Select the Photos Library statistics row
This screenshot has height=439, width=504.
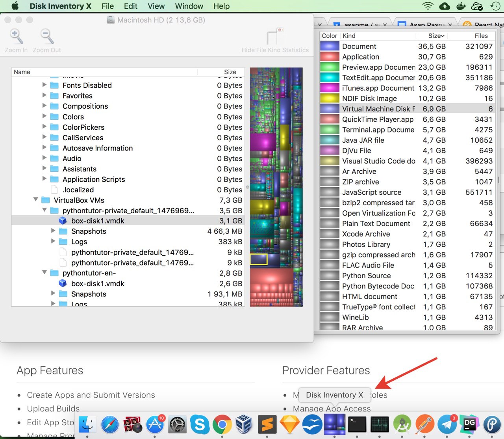407,244
